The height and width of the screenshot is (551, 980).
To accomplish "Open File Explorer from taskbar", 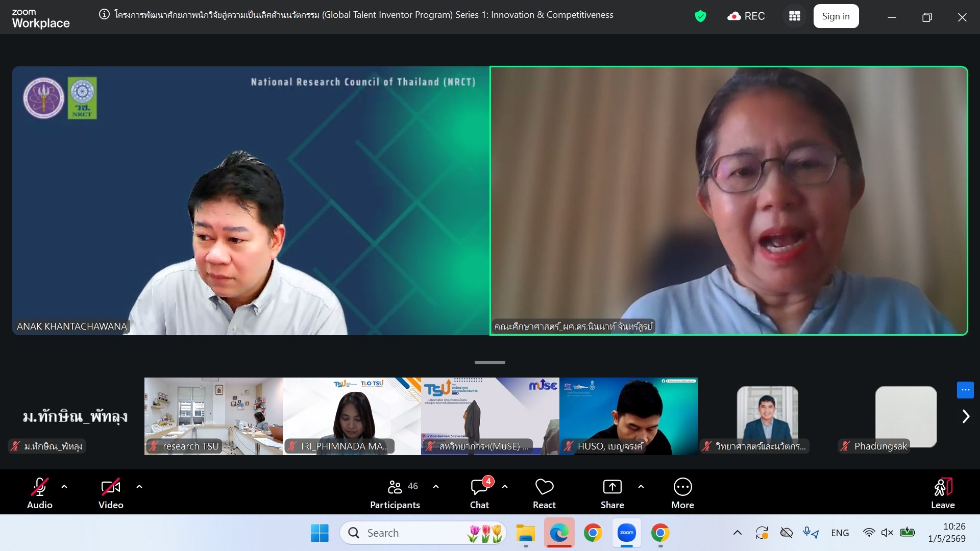I will click(x=525, y=533).
